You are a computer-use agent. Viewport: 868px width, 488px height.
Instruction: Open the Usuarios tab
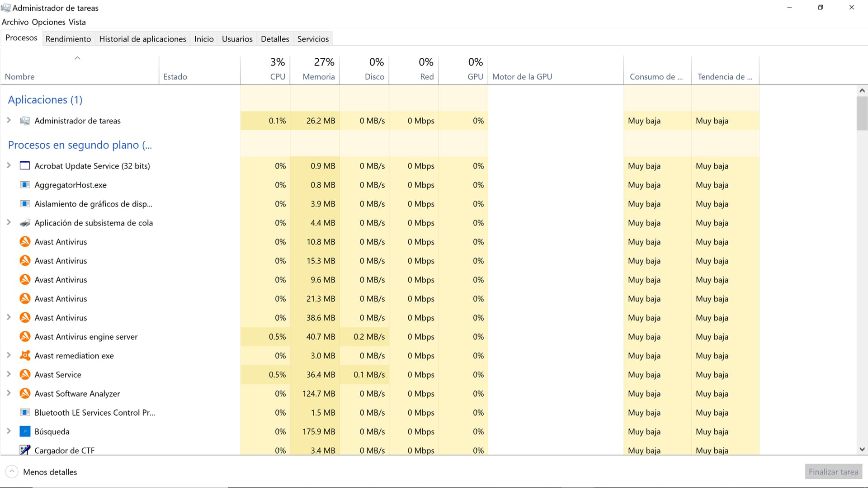237,39
